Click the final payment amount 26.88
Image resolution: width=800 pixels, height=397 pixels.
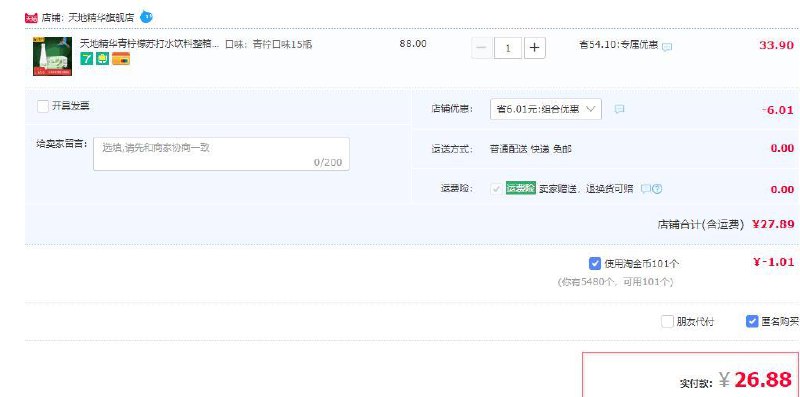(763, 380)
